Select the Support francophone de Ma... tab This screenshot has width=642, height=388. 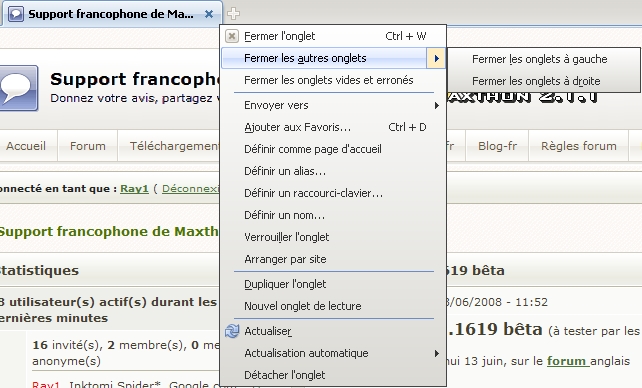click(x=113, y=14)
